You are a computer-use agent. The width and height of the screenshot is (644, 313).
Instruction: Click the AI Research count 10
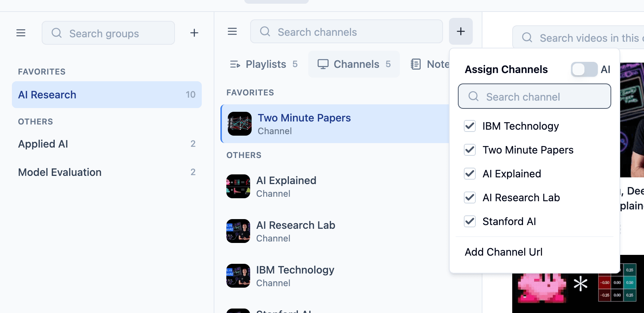click(191, 95)
